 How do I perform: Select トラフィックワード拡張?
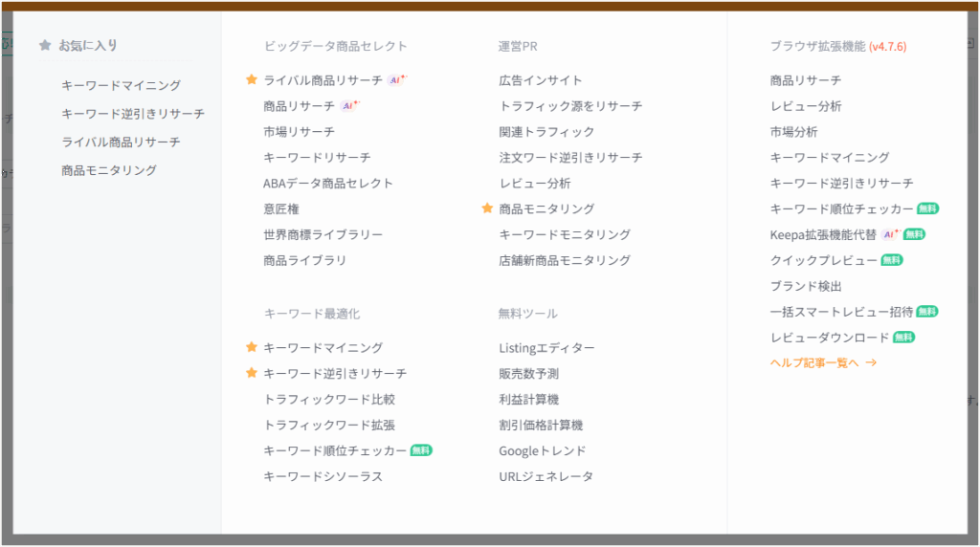[329, 425]
